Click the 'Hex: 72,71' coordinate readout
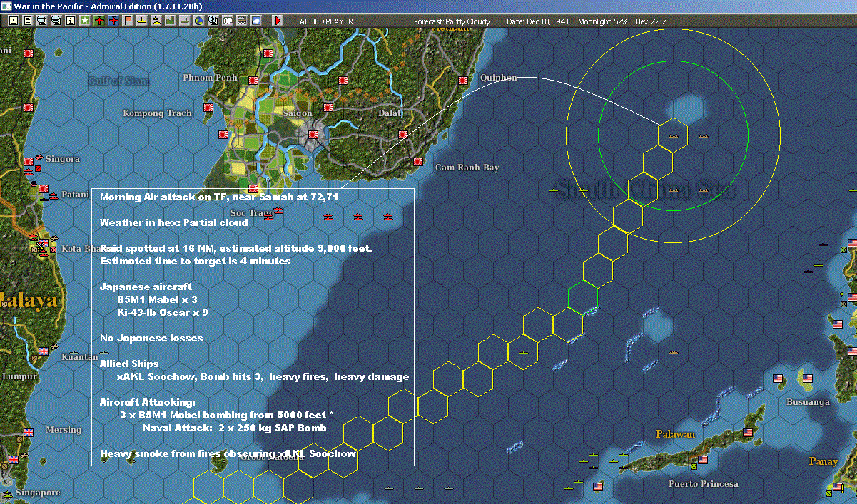 coord(651,21)
